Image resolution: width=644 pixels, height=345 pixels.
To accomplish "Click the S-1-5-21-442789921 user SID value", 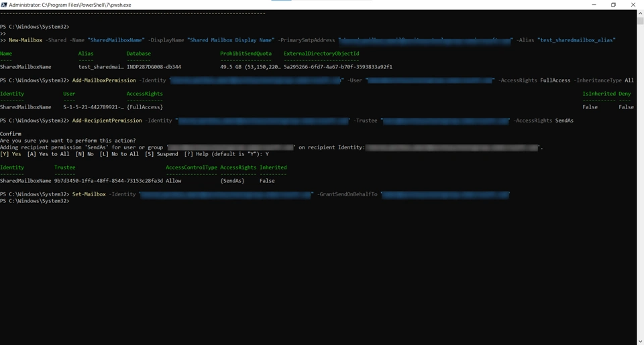I will tap(93, 107).
